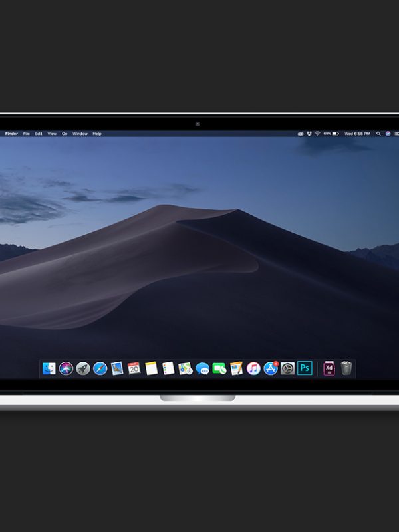Open FaceTime in the dock
Image resolution: width=399 pixels, height=532 pixels.
coord(219,368)
